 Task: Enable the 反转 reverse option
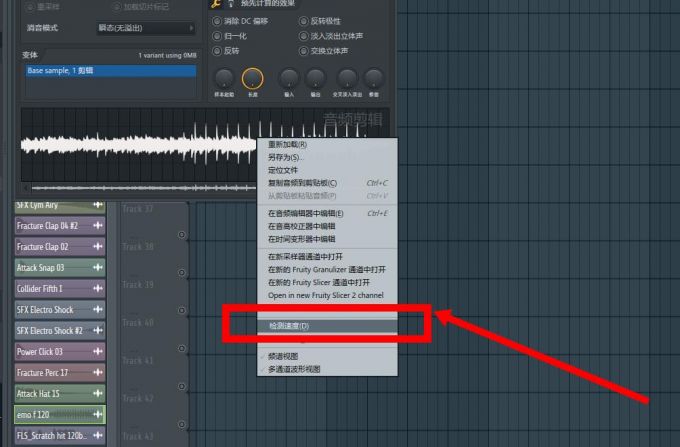click(x=216, y=51)
